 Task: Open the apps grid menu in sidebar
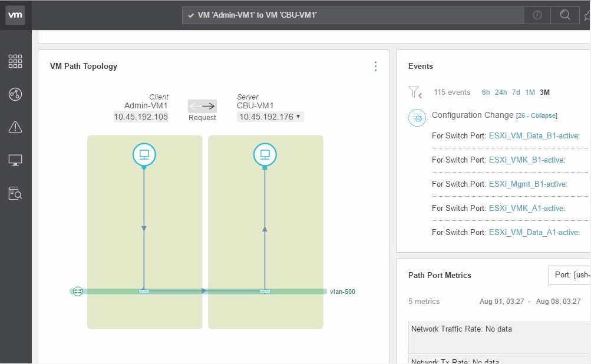point(15,61)
